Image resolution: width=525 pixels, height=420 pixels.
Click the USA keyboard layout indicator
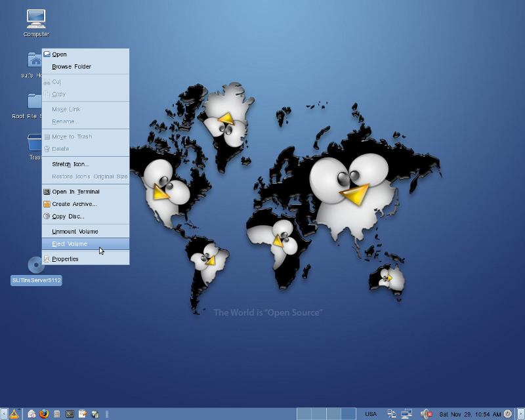coord(371,414)
